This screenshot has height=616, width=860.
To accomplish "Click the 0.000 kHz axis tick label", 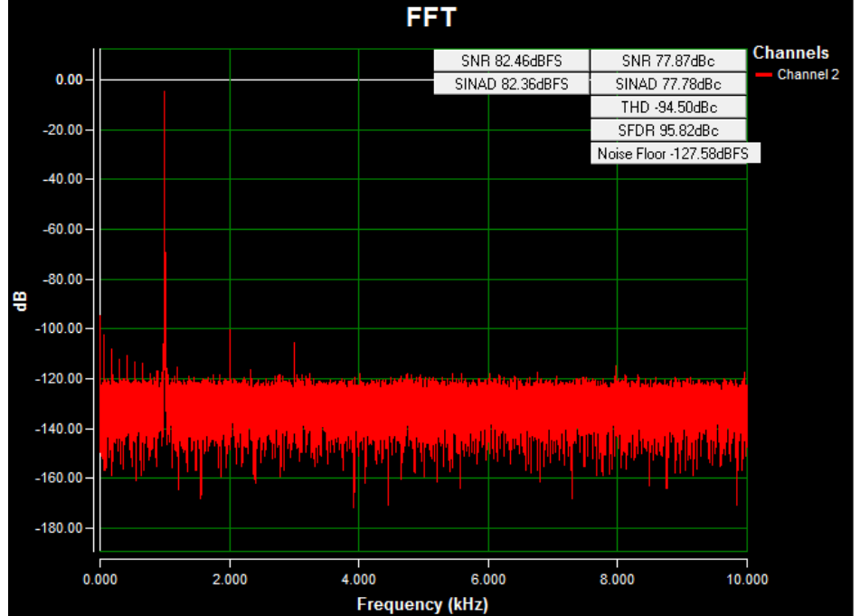I will tap(99, 579).
